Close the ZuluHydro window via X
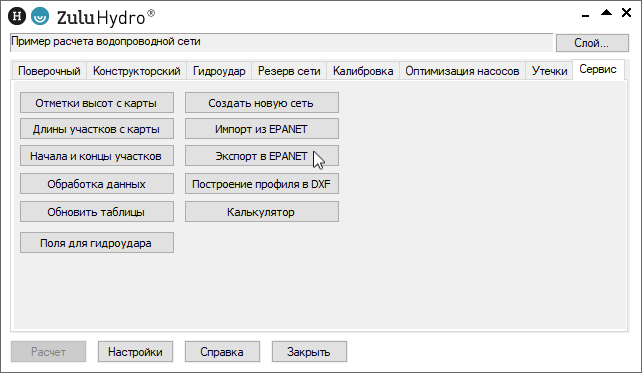 [626, 13]
